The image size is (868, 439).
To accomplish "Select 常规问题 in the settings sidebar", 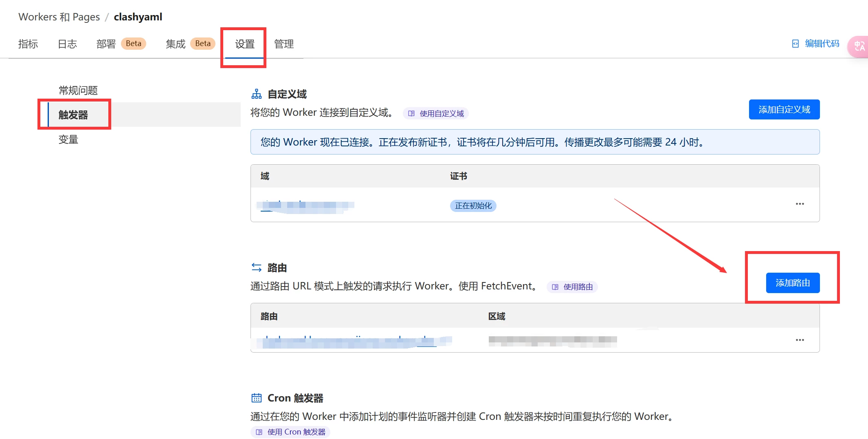I will click(78, 90).
